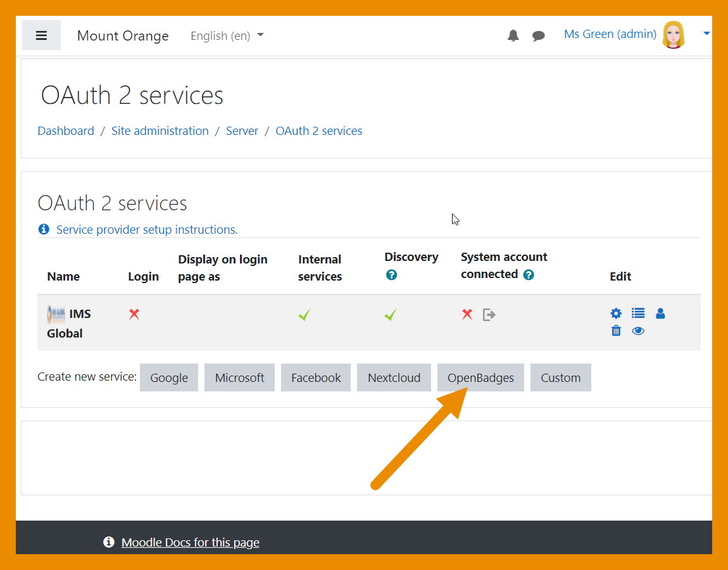Click the Discovery help icon
Viewport: 728px width, 570px height.
point(391,275)
